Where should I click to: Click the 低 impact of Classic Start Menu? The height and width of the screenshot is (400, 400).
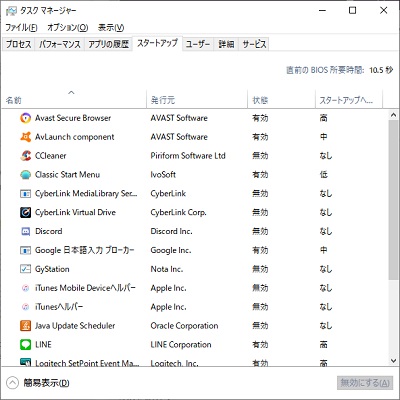tap(323, 175)
